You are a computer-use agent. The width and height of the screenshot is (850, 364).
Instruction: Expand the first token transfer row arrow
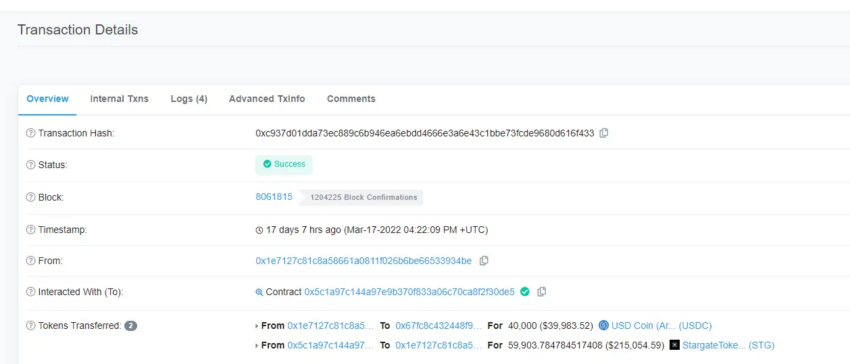257,326
